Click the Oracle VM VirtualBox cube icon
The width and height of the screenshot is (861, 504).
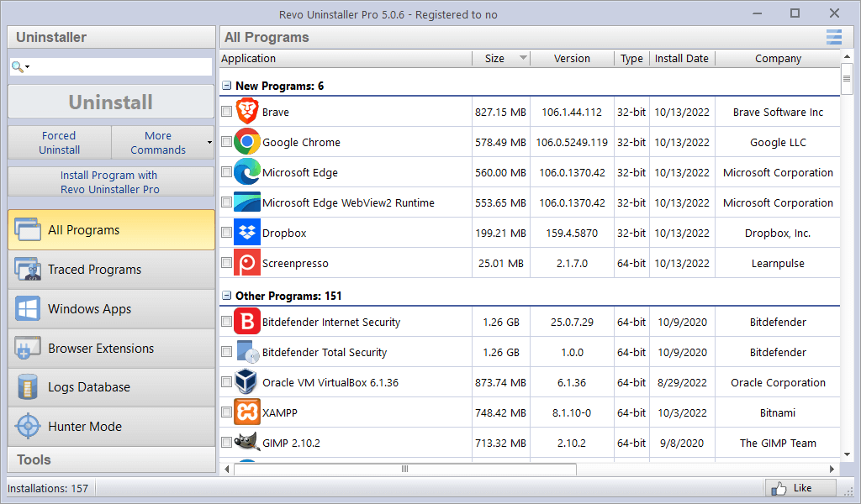246,381
